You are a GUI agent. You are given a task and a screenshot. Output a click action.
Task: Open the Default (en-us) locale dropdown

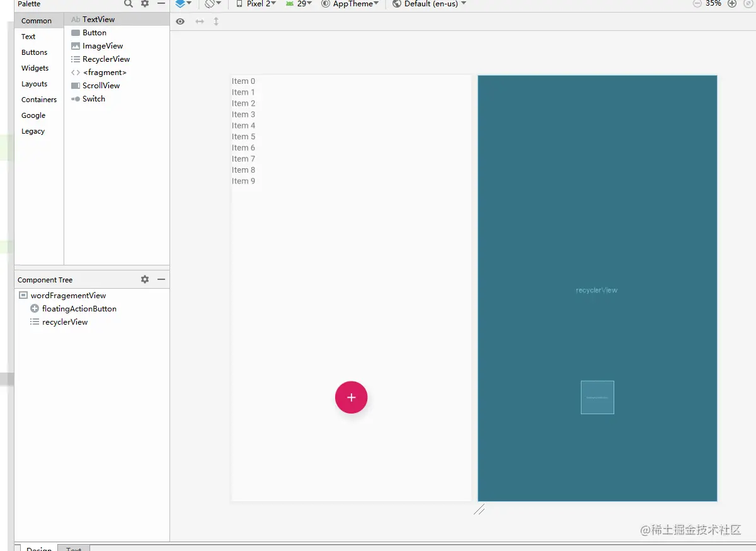coord(430,4)
